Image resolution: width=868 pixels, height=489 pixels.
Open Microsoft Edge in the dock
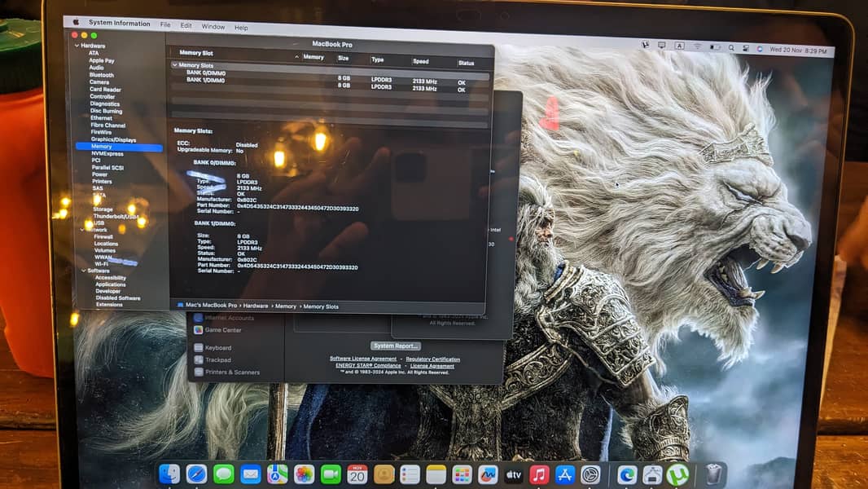coord(627,474)
